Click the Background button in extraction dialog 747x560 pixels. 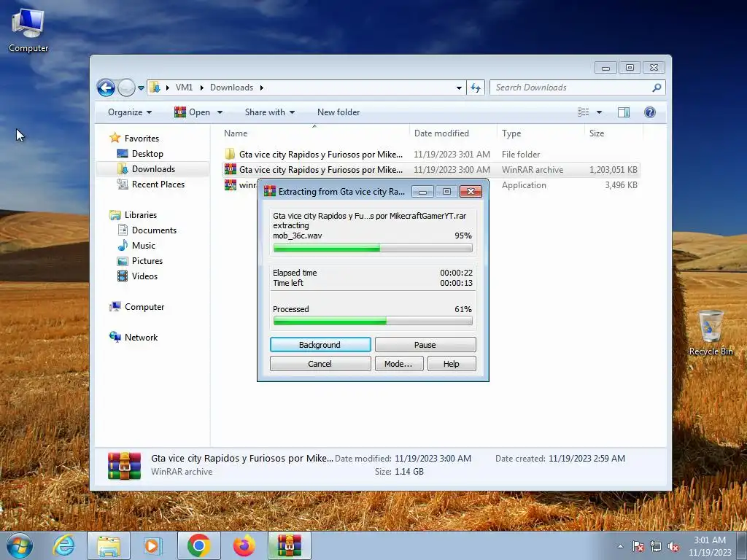pyautogui.click(x=320, y=345)
